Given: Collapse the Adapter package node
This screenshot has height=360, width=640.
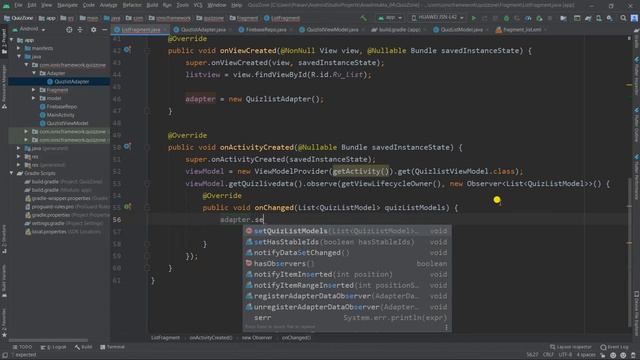Looking at the screenshot, I should [x=34, y=73].
